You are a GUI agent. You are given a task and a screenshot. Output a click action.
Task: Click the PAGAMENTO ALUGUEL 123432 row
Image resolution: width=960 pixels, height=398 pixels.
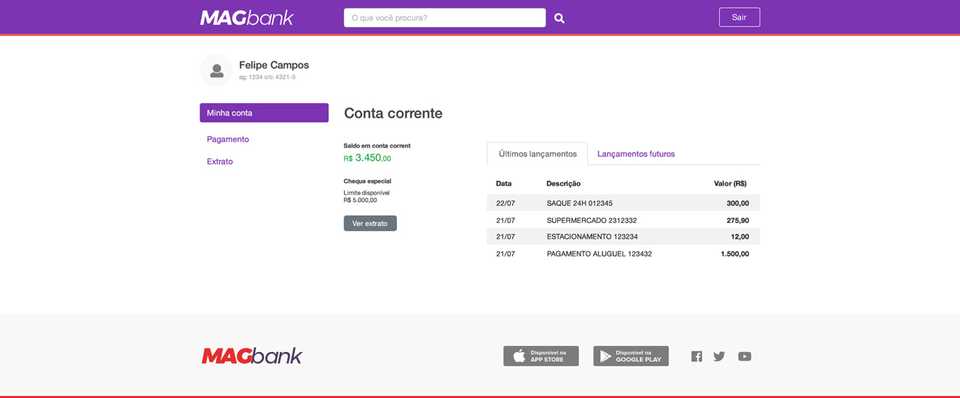tap(623, 253)
